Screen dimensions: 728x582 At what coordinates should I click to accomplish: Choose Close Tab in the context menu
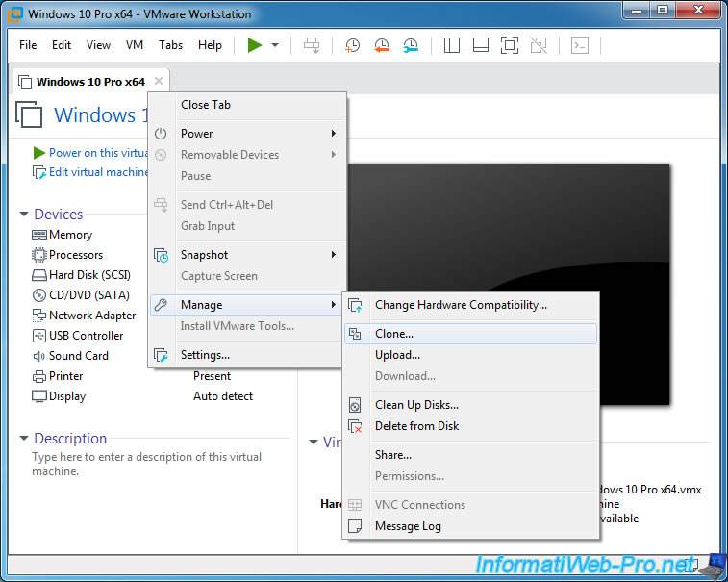click(x=247, y=105)
